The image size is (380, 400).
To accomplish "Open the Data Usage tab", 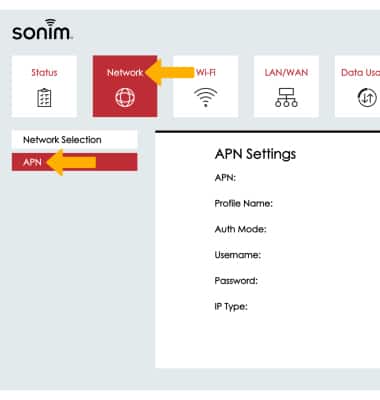I will click(357, 86).
